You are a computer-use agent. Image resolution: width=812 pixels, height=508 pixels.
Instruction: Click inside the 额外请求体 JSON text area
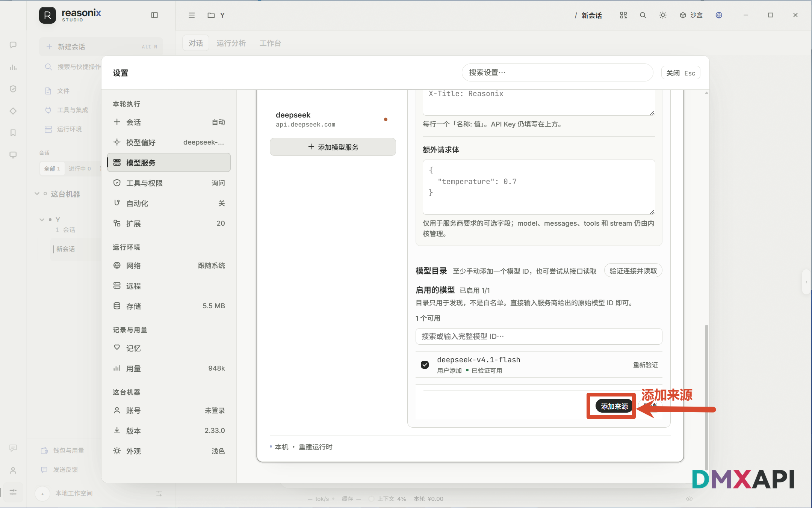tap(539, 187)
